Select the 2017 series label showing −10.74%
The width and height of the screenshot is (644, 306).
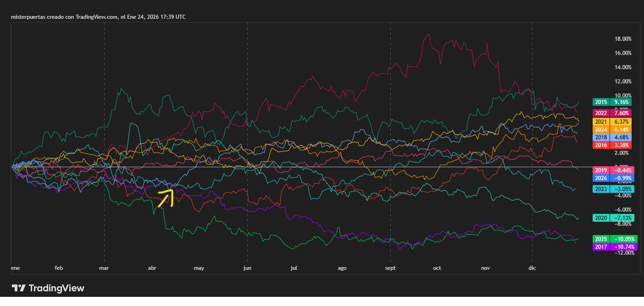tap(615, 247)
